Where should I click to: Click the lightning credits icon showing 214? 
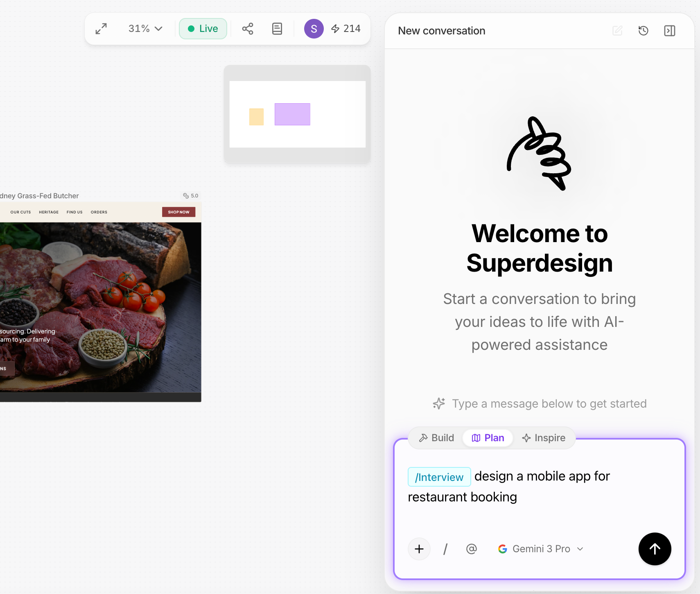pyautogui.click(x=335, y=29)
